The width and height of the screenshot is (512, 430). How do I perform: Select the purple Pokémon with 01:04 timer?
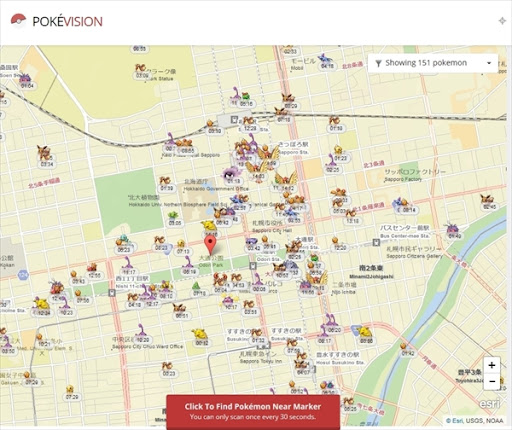pyautogui.click(x=26, y=81)
